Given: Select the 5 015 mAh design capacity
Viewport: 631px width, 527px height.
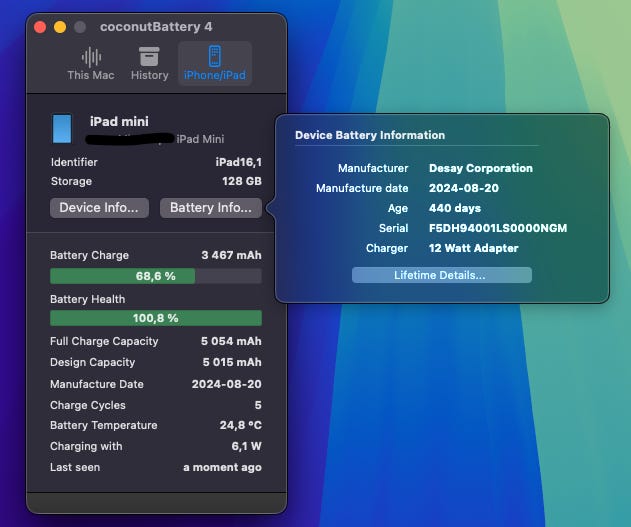Looking at the screenshot, I should pos(232,362).
